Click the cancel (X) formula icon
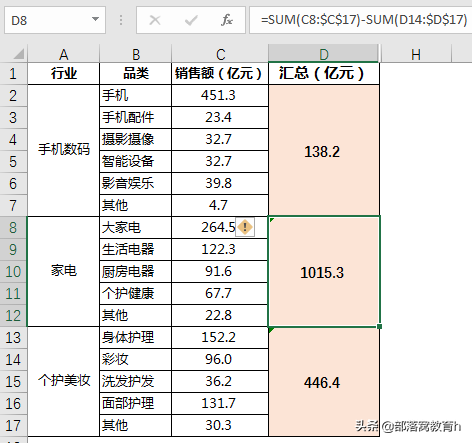 pyautogui.click(x=155, y=20)
